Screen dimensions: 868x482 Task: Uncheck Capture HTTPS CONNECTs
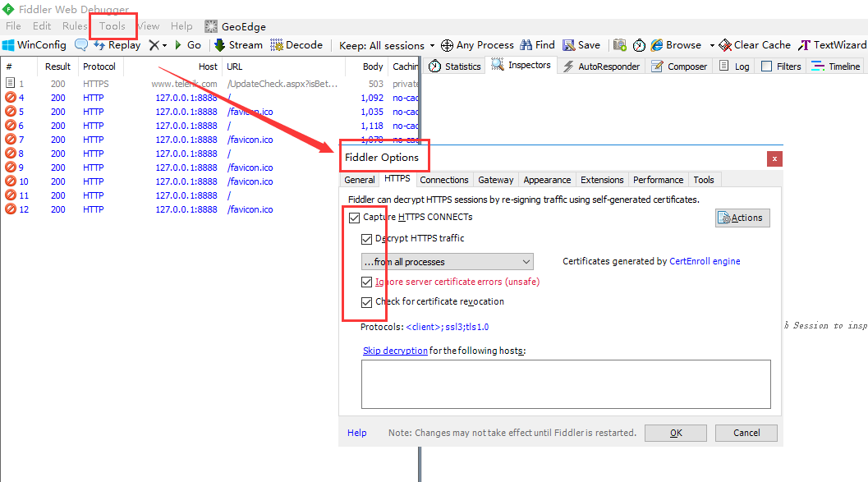[x=355, y=218]
